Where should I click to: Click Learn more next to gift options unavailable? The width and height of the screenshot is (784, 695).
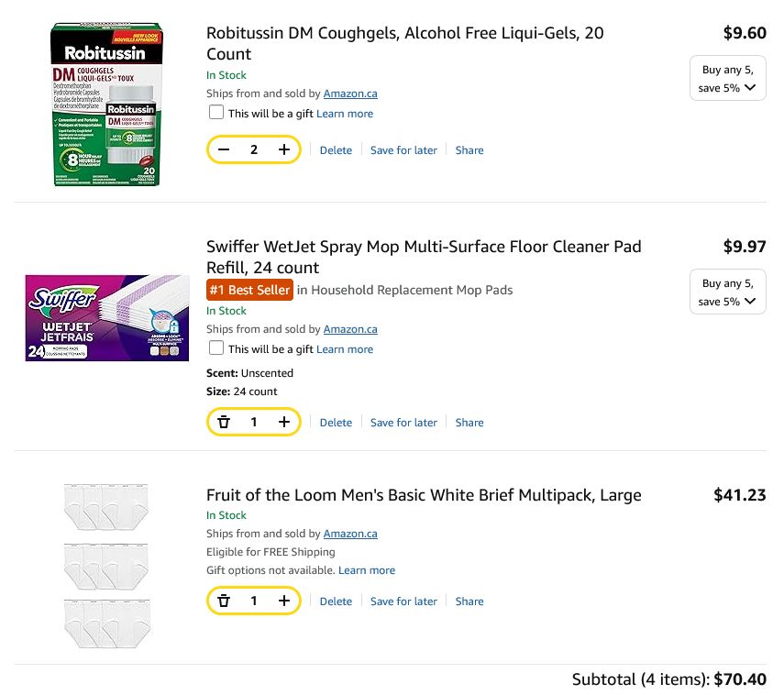pyautogui.click(x=367, y=569)
